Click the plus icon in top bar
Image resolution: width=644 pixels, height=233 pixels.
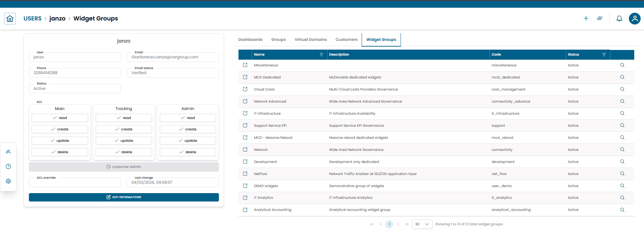point(586,18)
